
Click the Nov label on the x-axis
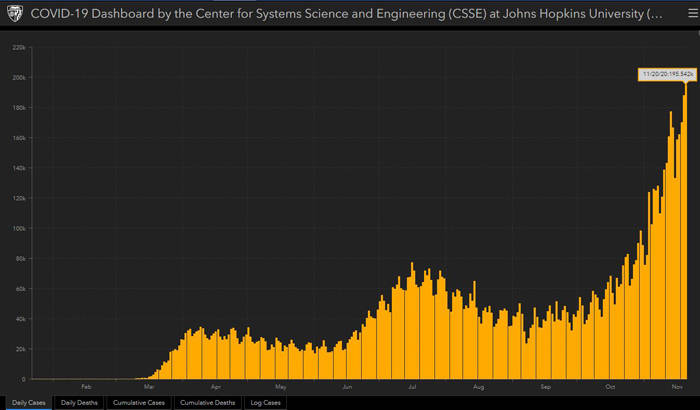676,385
